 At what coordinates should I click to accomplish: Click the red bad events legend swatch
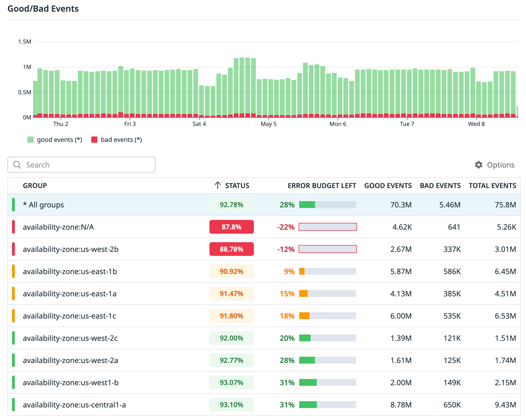(94, 139)
